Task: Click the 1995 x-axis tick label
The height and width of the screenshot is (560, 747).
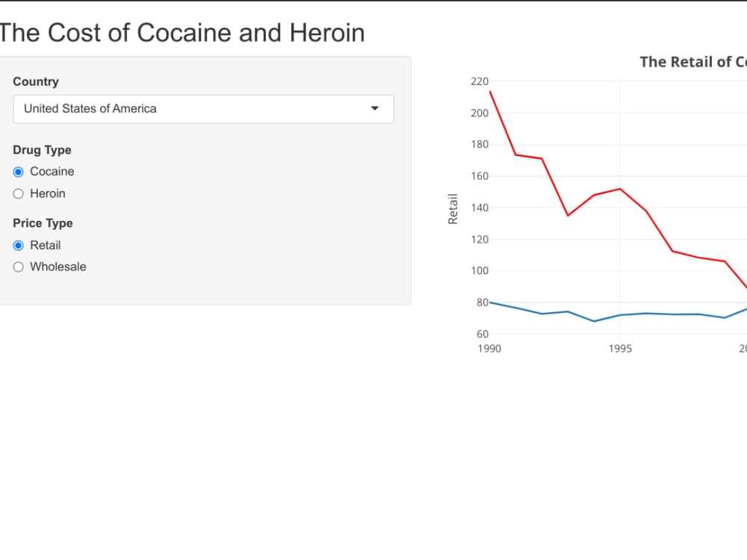Action: pyautogui.click(x=620, y=348)
